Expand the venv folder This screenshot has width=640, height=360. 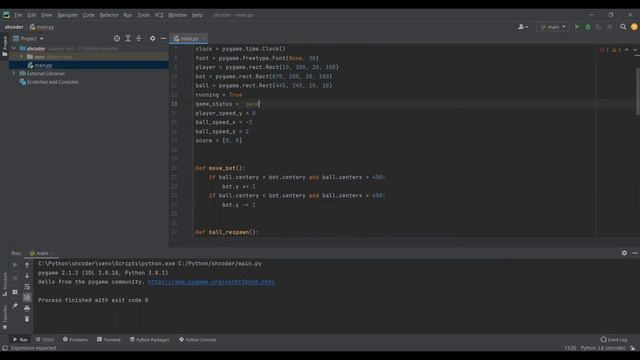coord(22,57)
